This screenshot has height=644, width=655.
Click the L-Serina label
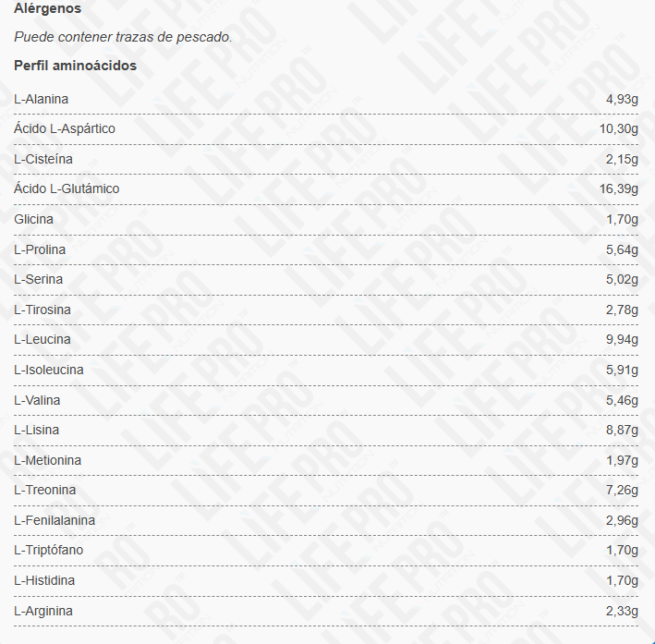[x=40, y=279]
